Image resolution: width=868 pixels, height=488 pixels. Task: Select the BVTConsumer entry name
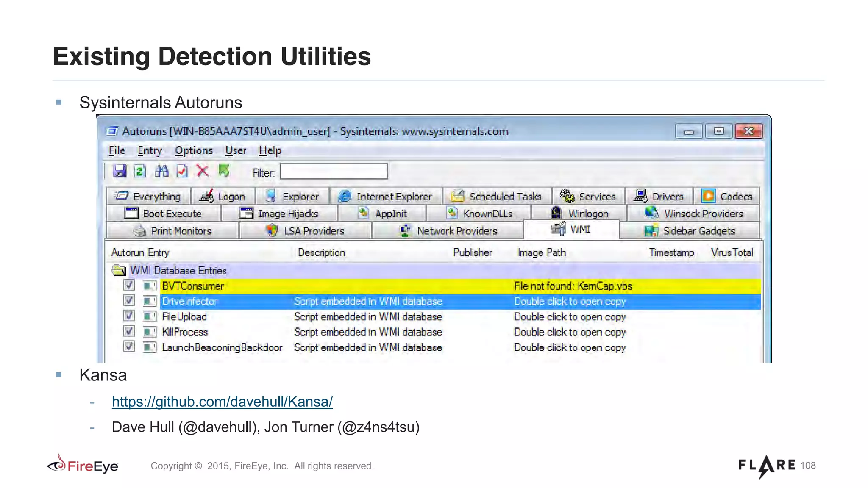click(x=193, y=286)
